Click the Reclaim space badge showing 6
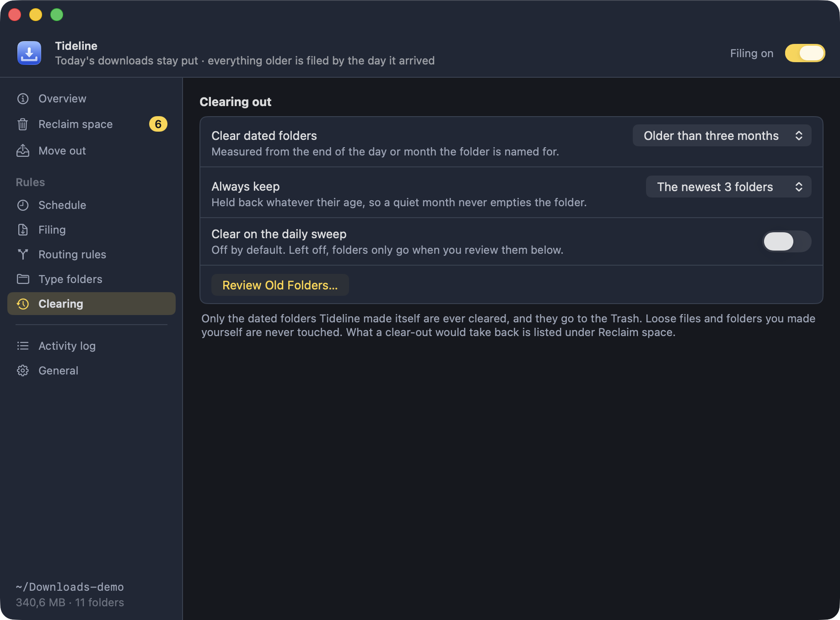840x620 pixels. pyautogui.click(x=158, y=124)
